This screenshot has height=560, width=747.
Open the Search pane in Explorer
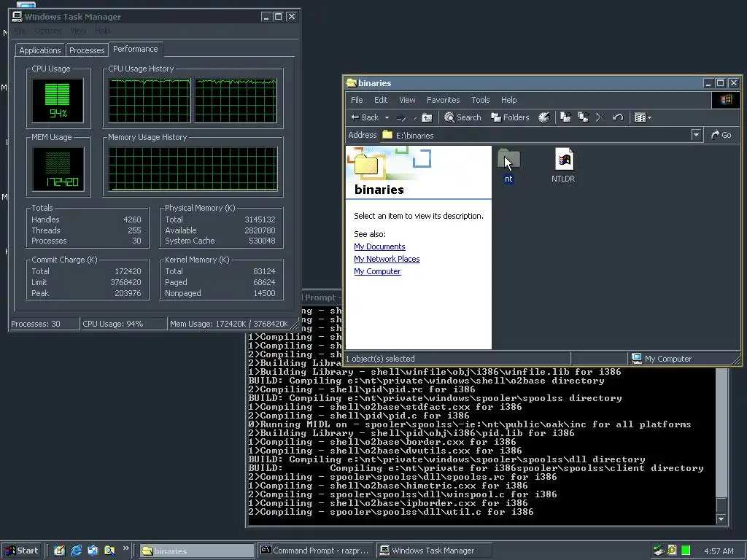pyautogui.click(x=462, y=117)
